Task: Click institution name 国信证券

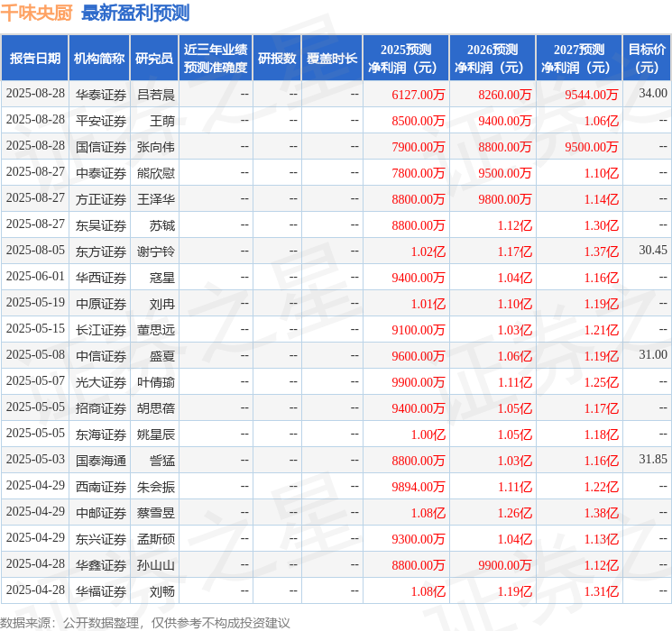Action: (x=101, y=147)
